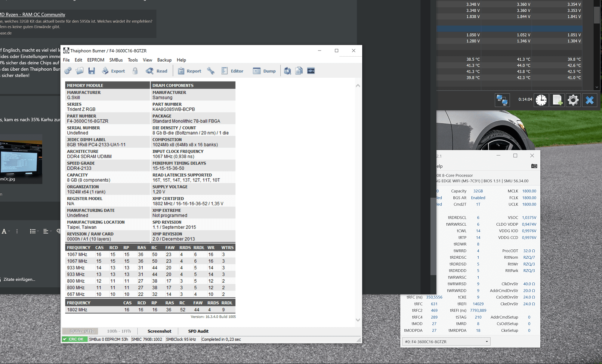602x364 pixels.
Task: Open the font size A dropdown in editor
Action: 6,231
